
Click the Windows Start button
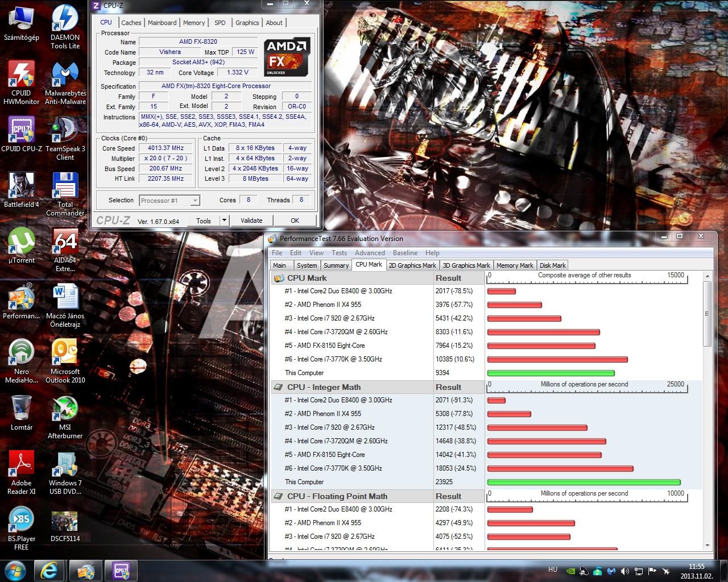point(15,571)
